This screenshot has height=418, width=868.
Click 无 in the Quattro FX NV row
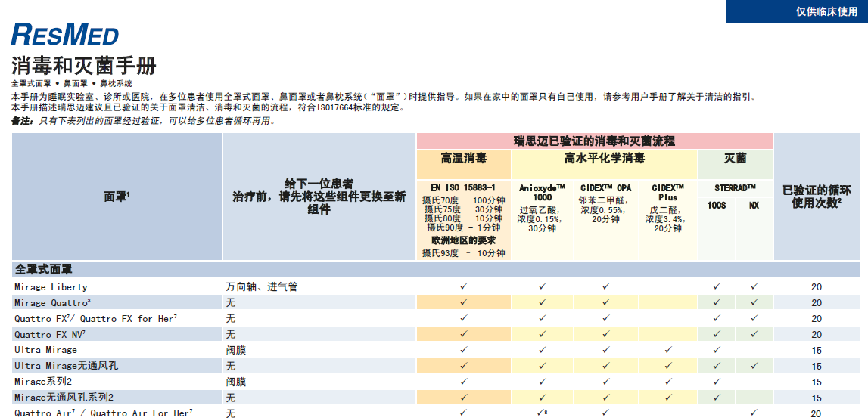coord(231,335)
